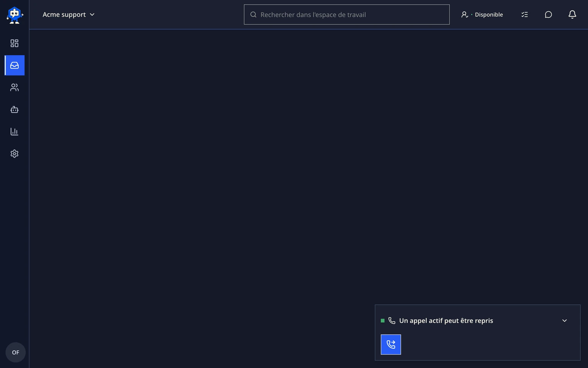Click the robot mascot logo

15,15
